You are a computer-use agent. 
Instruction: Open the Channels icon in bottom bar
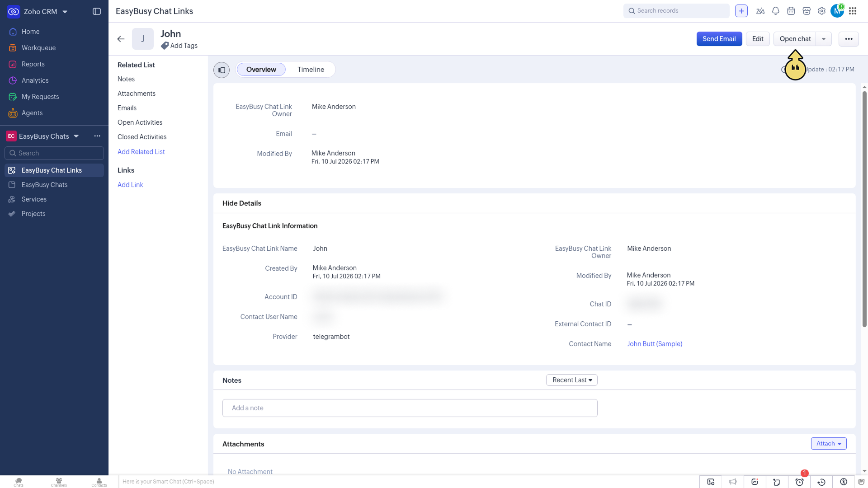click(59, 482)
